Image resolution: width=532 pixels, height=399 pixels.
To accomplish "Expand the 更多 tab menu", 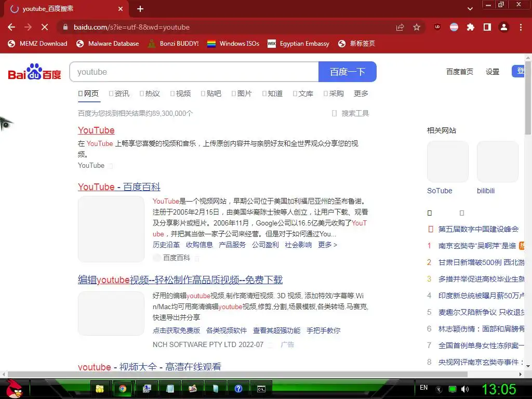I will (x=361, y=94).
